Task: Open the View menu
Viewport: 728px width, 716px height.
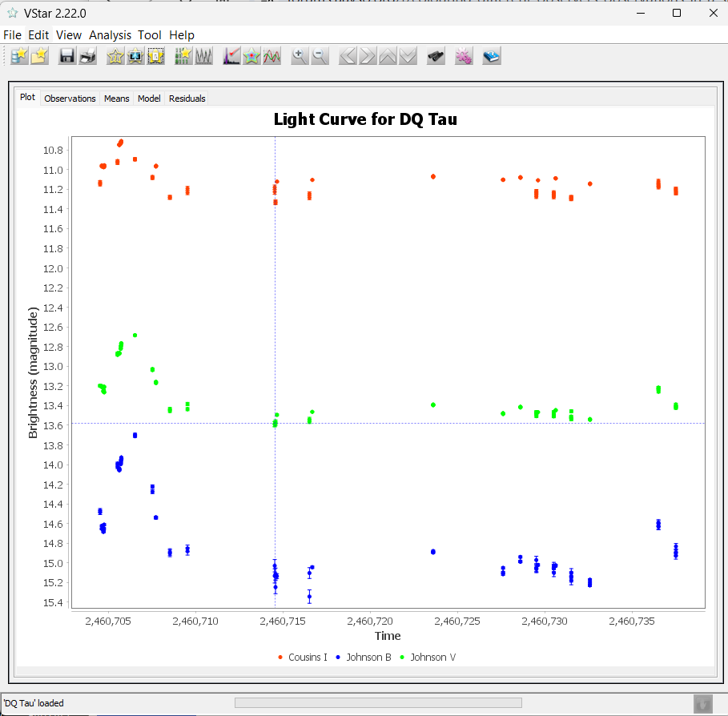Action: click(x=69, y=35)
